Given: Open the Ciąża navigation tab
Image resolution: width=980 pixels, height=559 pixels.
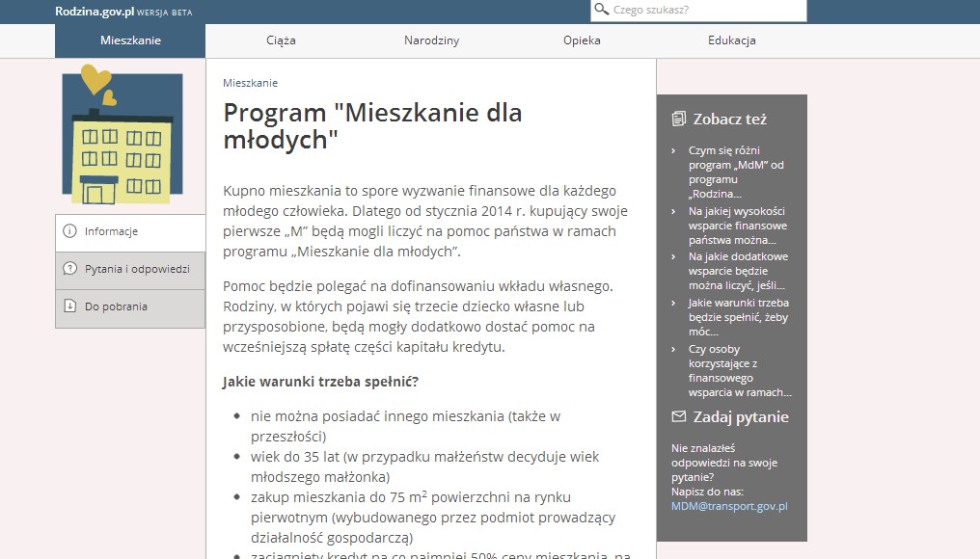Looking at the screenshot, I should 281,40.
